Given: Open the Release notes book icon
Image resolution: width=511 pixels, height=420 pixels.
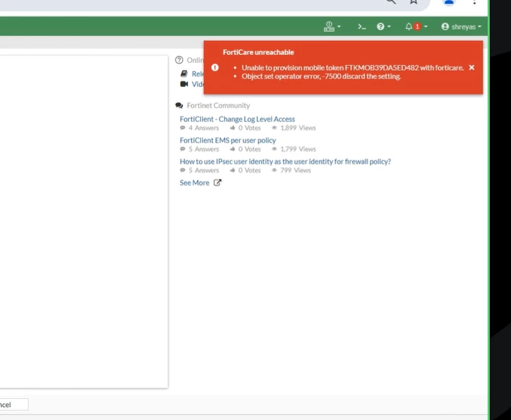Looking at the screenshot, I should pyautogui.click(x=184, y=73).
